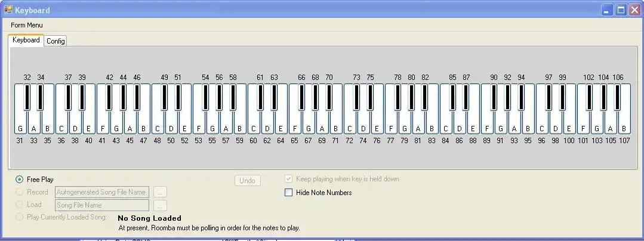Play the black key numbered 73

[356, 97]
